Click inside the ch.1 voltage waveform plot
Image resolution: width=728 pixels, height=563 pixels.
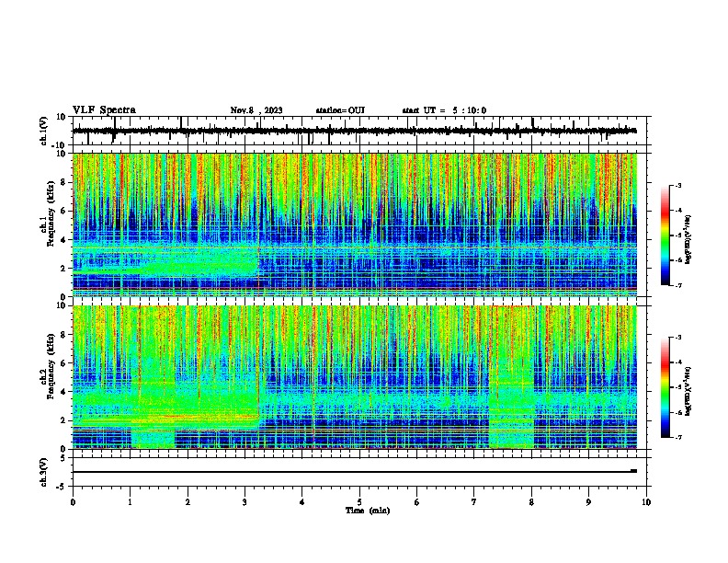pos(359,131)
